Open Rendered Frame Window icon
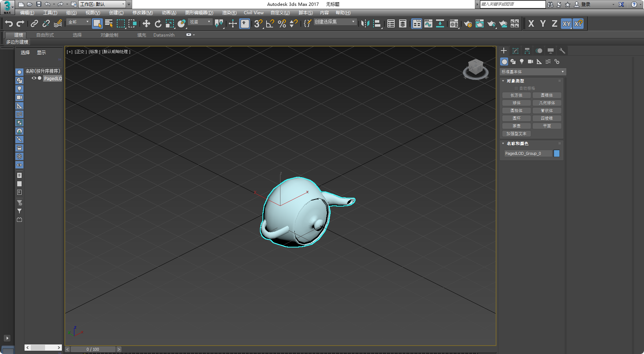The image size is (644, 354). (480, 24)
